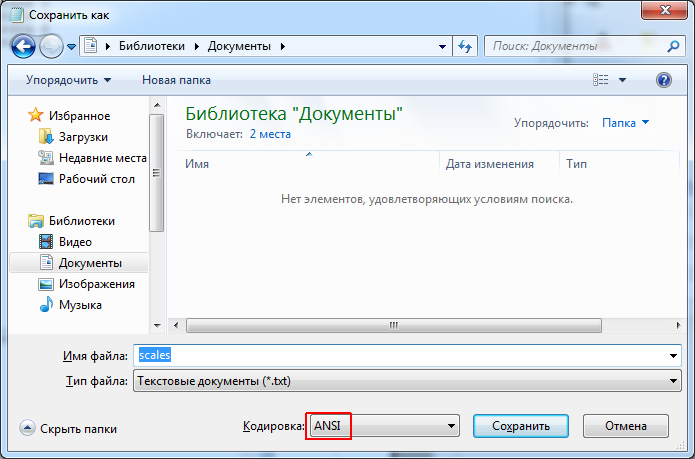Click the Back navigation arrow button
The width and height of the screenshot is (695, 459).
coord(23,46)
